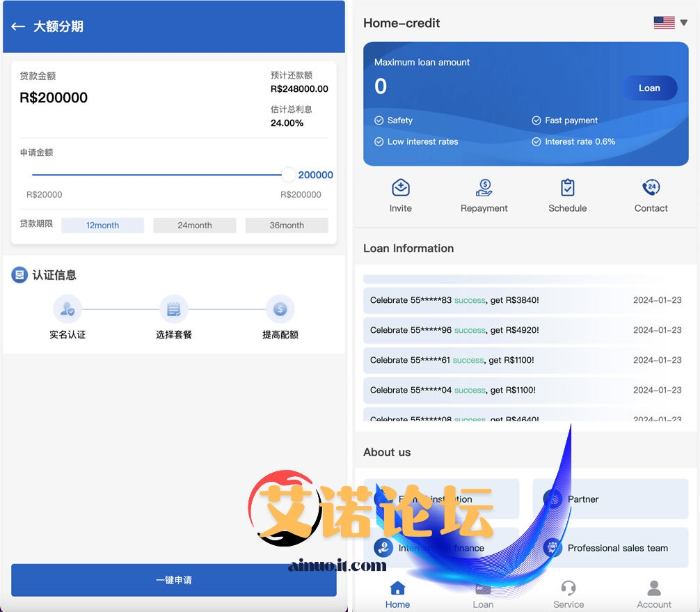Click the 实名认证 label
The width and height of the screenshot is (700, 612).
tap(67, 335)
